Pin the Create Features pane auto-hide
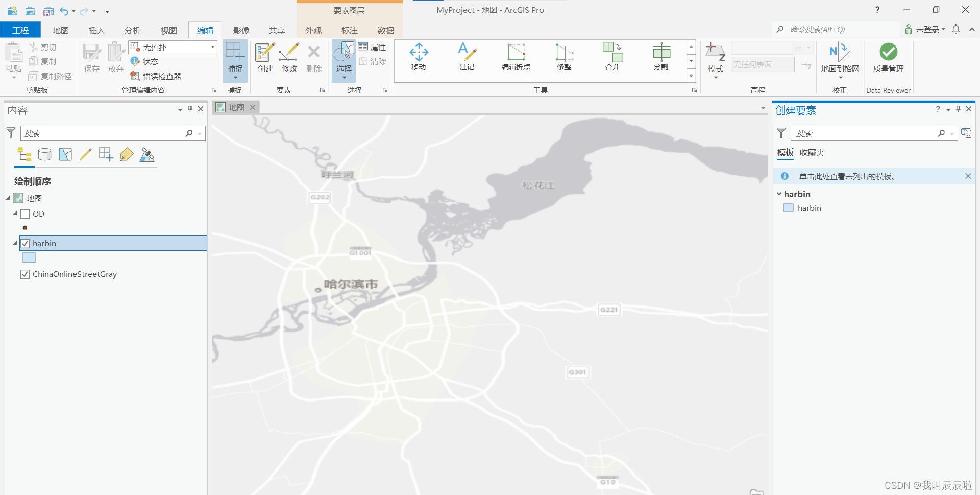 pos(958,109)
